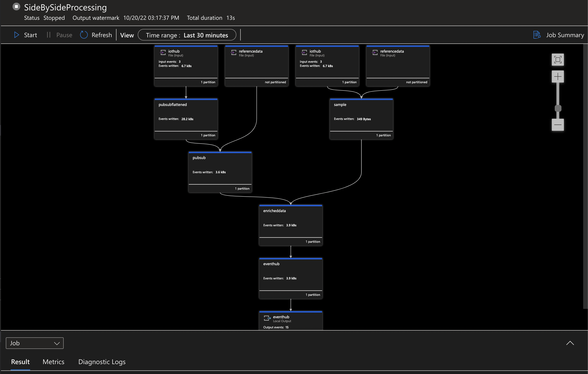Image resolution: width=588 pixels, height=374 pixels.
Task: Select the Result tab
Action: coord(20,362)
